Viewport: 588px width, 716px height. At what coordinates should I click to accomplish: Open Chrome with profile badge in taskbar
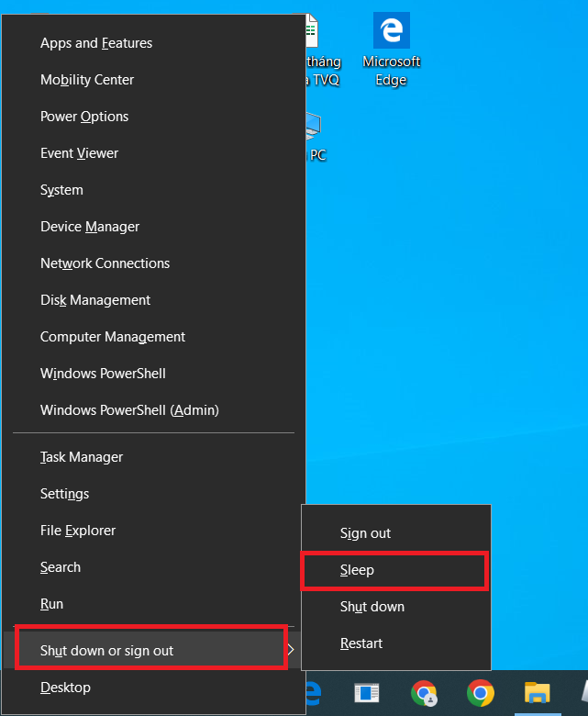[x=424, y=693]
